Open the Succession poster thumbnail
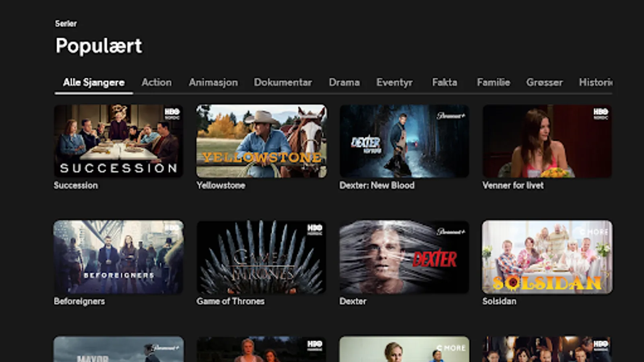The height and width of the screenshot is (362, 644). tap(118, 141)
